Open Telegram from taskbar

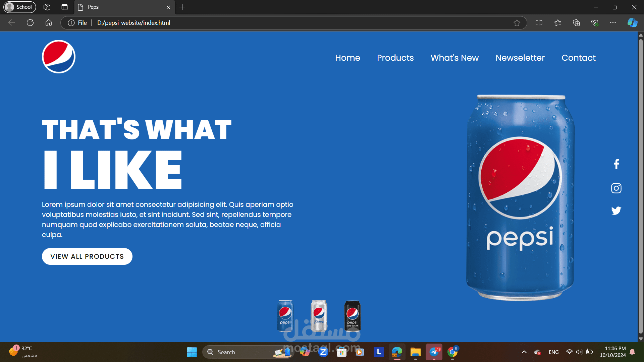point(434,352)
